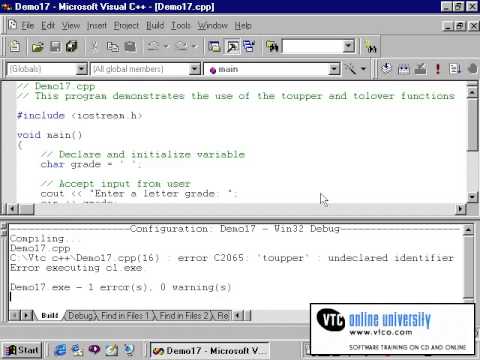Click inside the Find text box
This screenshot has height=360, width=480.
pos(312,46)
